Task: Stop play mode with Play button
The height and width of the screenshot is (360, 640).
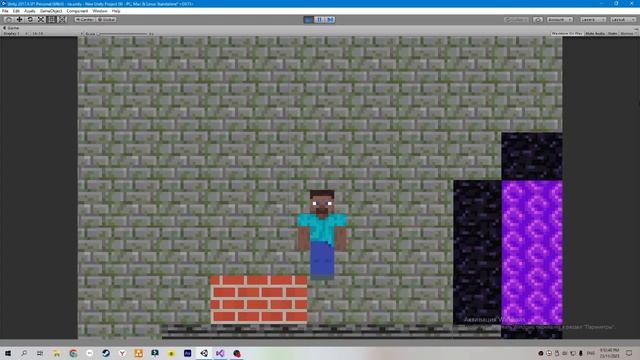Action: coord(309,20)
